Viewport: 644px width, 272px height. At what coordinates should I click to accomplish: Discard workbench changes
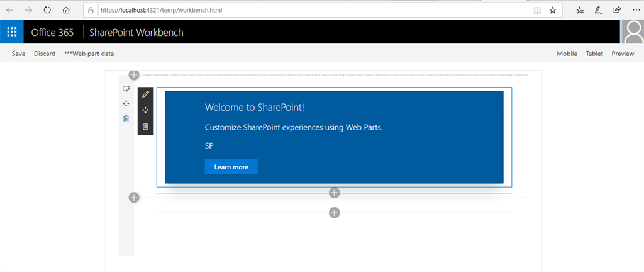point(45,54)
